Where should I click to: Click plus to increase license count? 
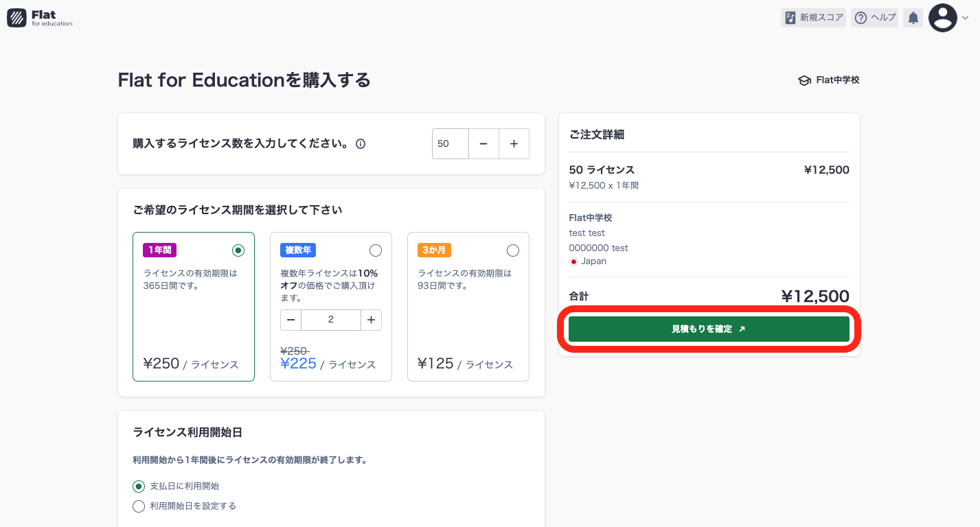pyautogui.click(x=514, y=143)
